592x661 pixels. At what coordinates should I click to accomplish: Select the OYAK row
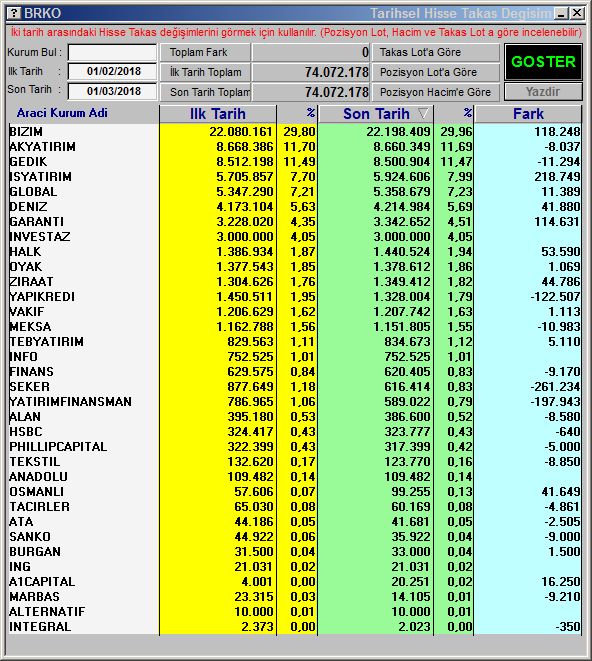click(x=295, y=266)
